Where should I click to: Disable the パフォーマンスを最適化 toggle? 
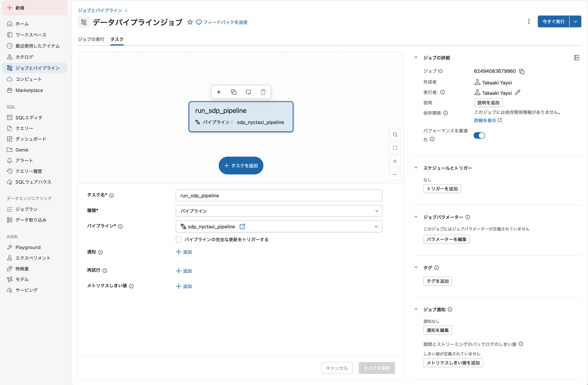click(x=479, y=135)
